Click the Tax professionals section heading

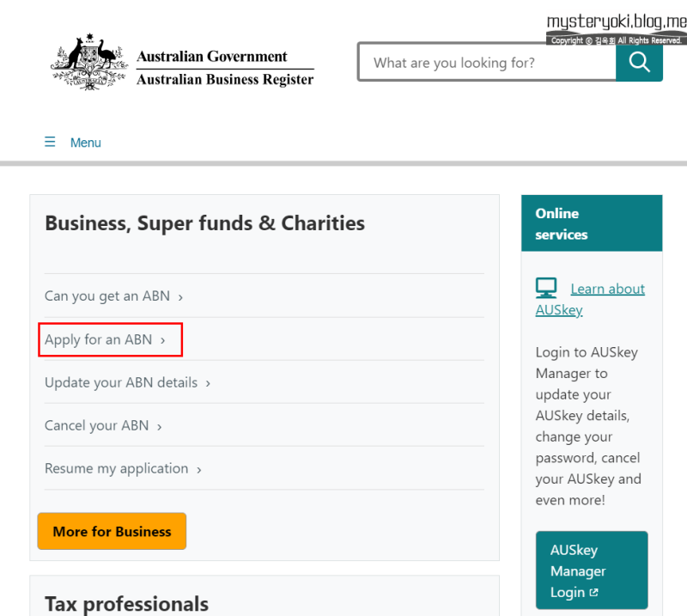pos(126,604)
